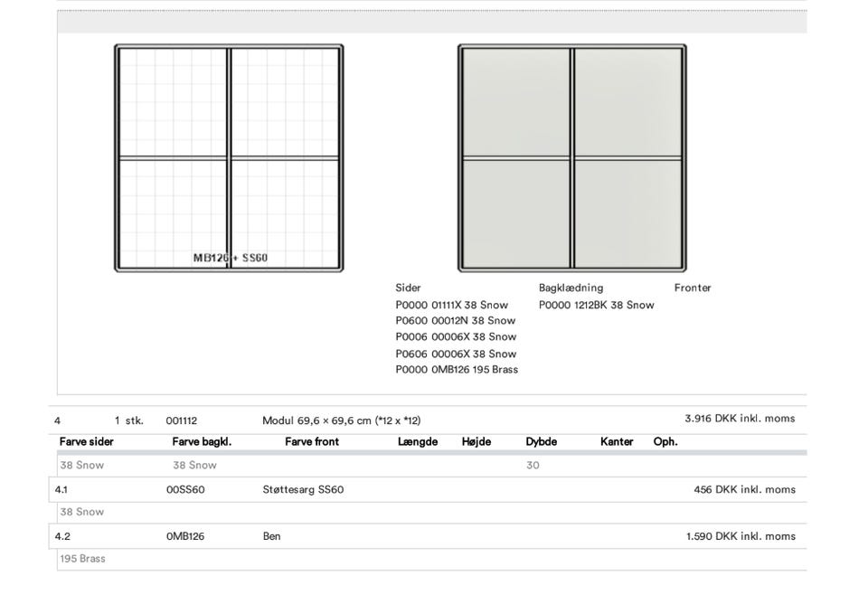Click the "Oph." column header
This screenshot has height=595, width=868.
click(665, 441)
